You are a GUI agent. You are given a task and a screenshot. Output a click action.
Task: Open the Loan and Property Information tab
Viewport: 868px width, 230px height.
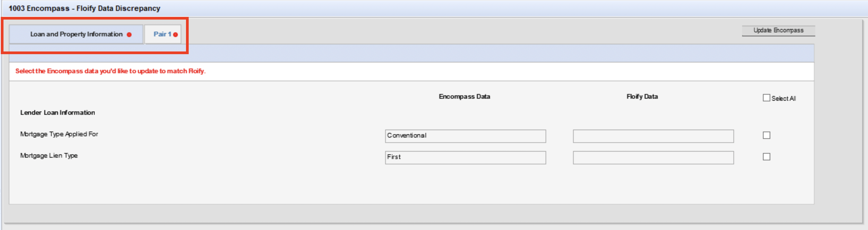coord(76,34)
